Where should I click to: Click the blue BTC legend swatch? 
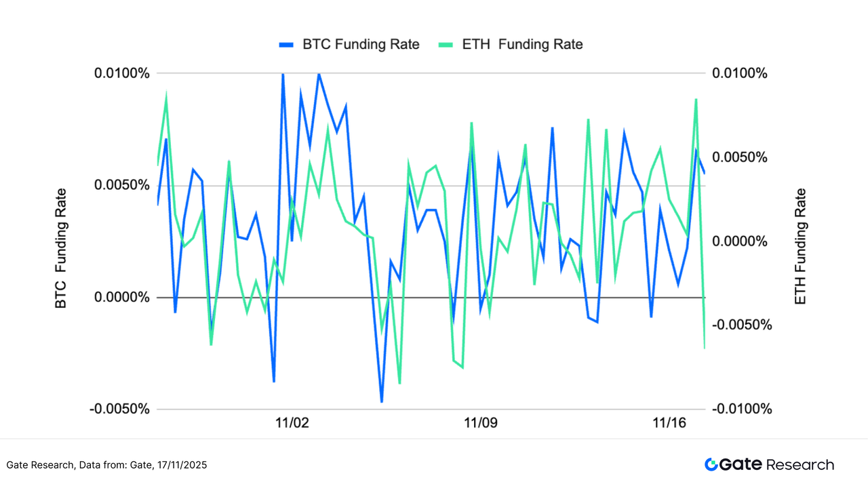(285, 45)
